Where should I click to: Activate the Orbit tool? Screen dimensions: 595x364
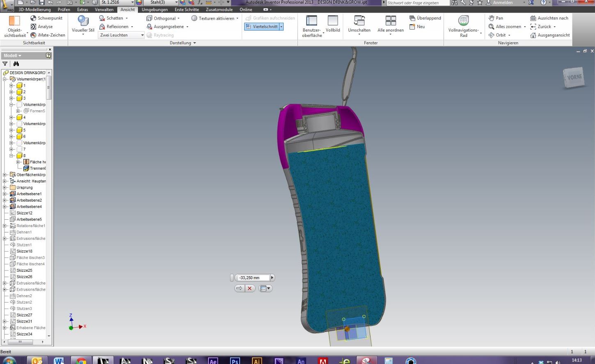click(x=497, y=35)
